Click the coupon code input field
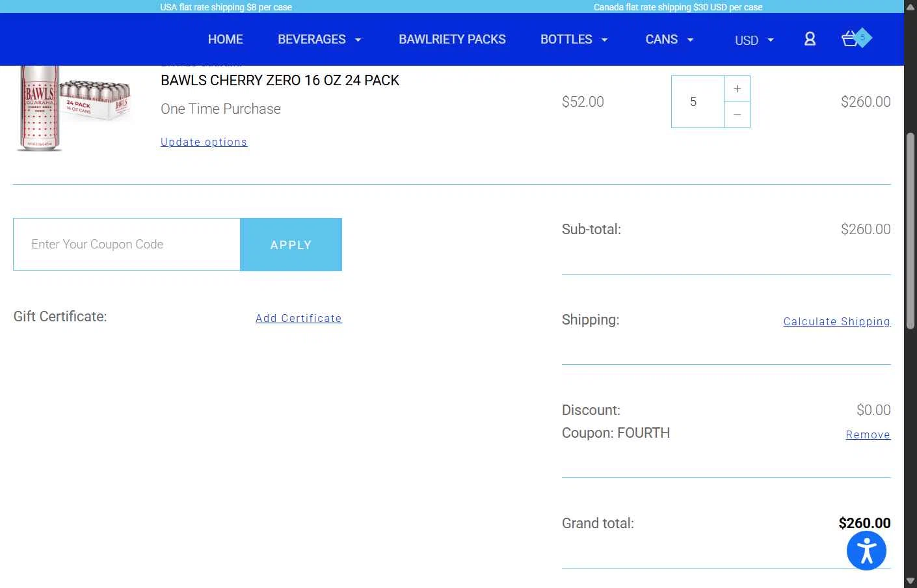This screenshot has width=917, height=588. 127,245
